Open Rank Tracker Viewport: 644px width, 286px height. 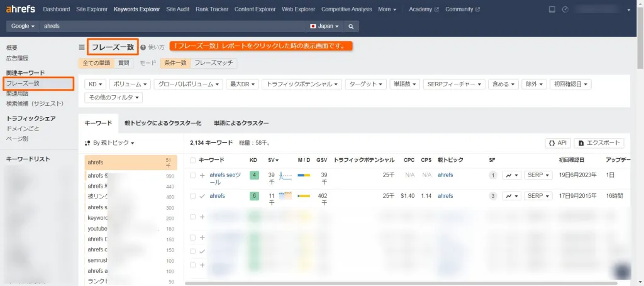(x=212, y=9)
